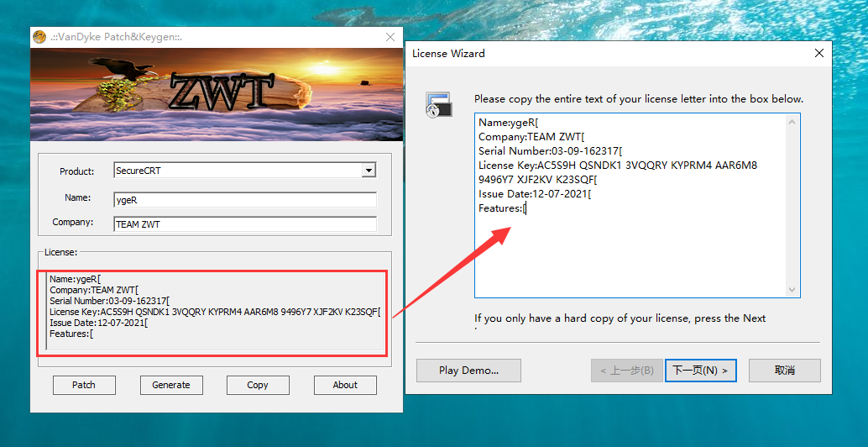Click keygen line 'Name:ygeR['
Viewport: 868px width, 447px height.
tap(76, 279)
